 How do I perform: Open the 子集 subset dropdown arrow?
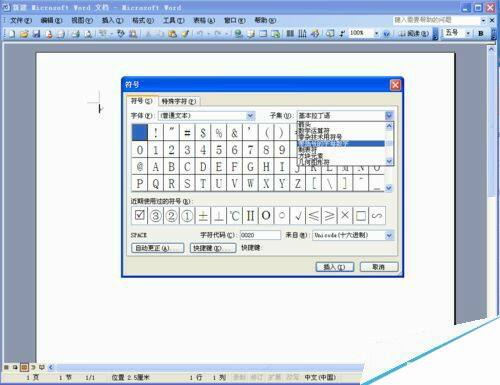389,116
